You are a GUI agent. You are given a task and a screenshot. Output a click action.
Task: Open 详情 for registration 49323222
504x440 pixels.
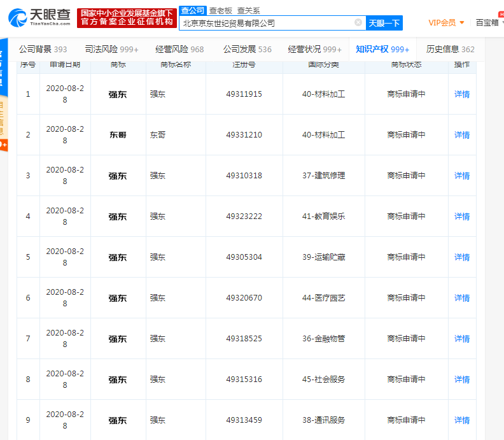click(462, 216)
